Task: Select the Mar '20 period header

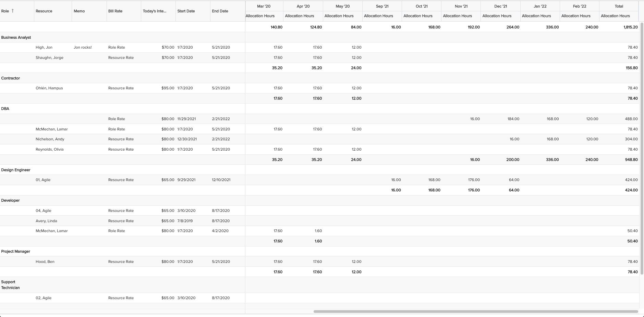Action: click(x=264, y=6)
